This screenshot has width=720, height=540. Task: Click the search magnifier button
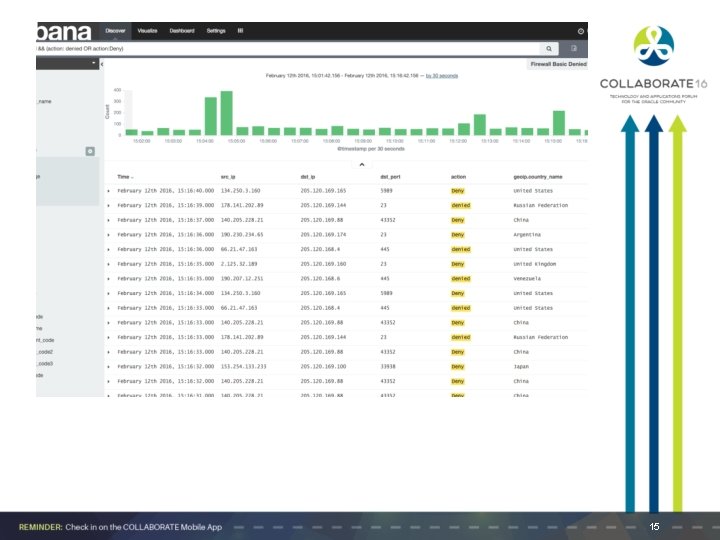coord(549,48)
